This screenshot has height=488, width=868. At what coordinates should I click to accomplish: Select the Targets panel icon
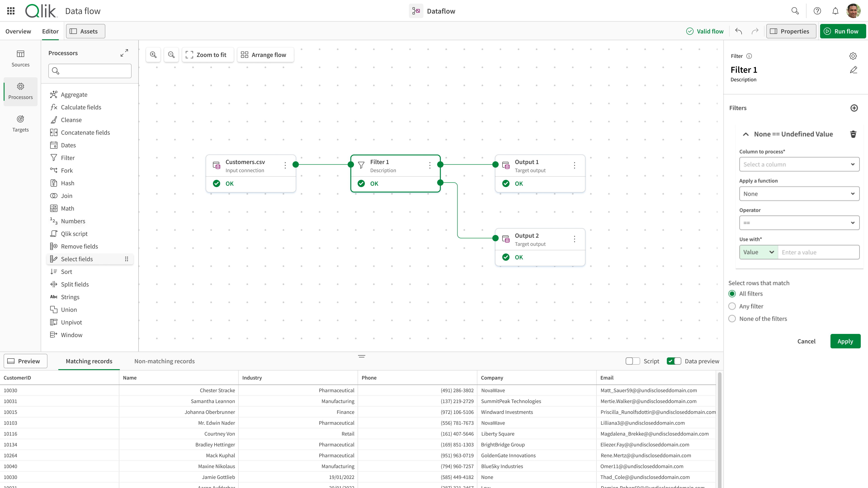click(x=20, y=123)
